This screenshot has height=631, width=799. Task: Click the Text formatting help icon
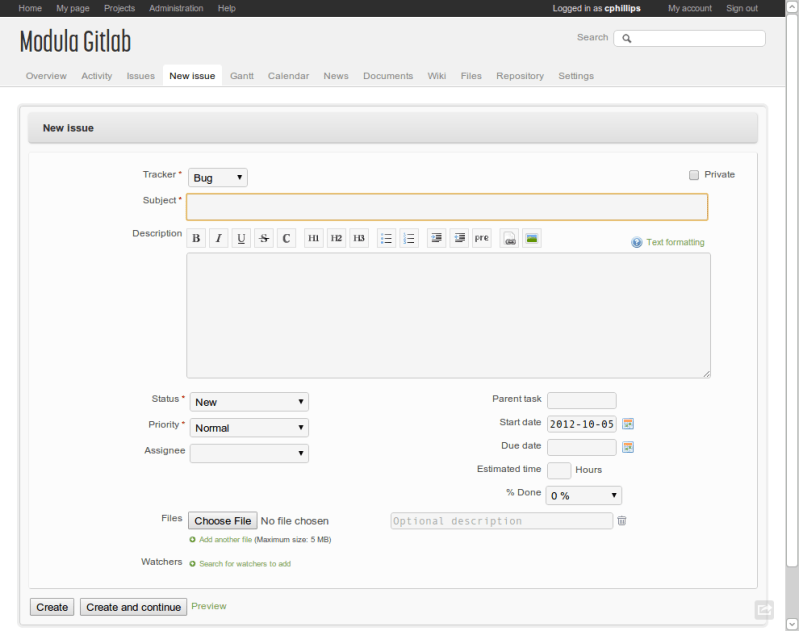636,242
